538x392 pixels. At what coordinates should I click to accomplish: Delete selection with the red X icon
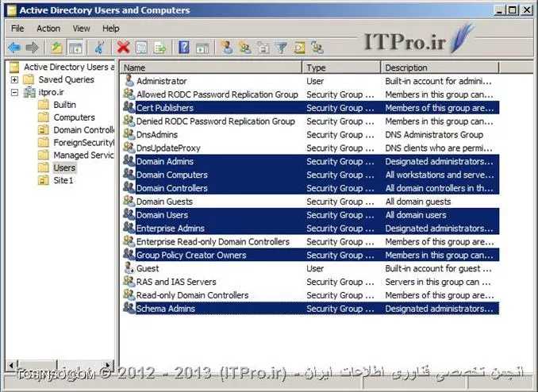coord(123,48)
